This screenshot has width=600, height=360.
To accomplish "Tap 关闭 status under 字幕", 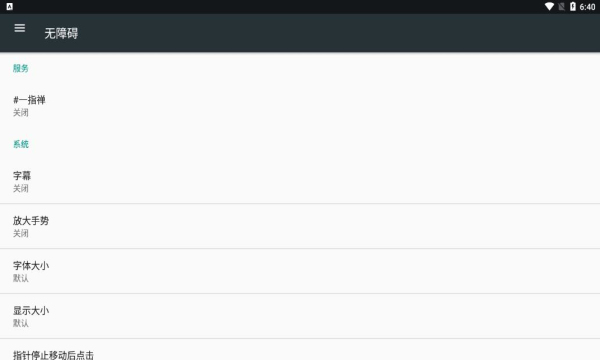I will (21, 188).
